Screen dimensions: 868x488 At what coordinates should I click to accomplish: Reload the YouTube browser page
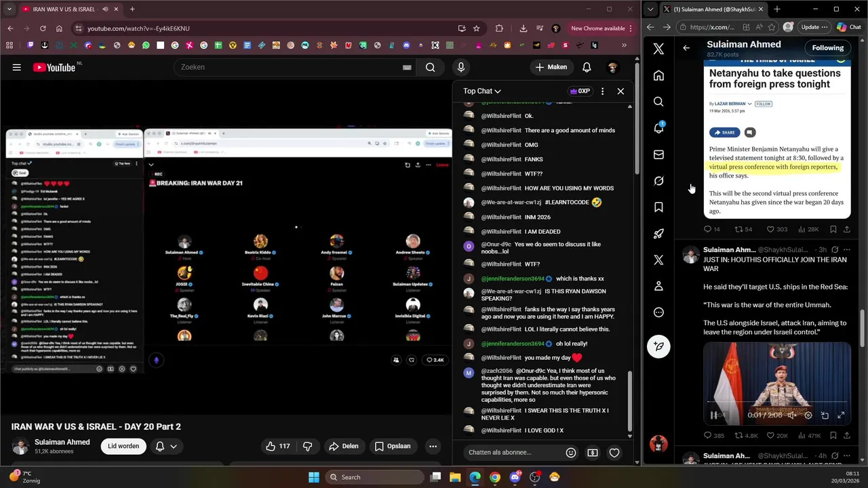pos(43,28)
